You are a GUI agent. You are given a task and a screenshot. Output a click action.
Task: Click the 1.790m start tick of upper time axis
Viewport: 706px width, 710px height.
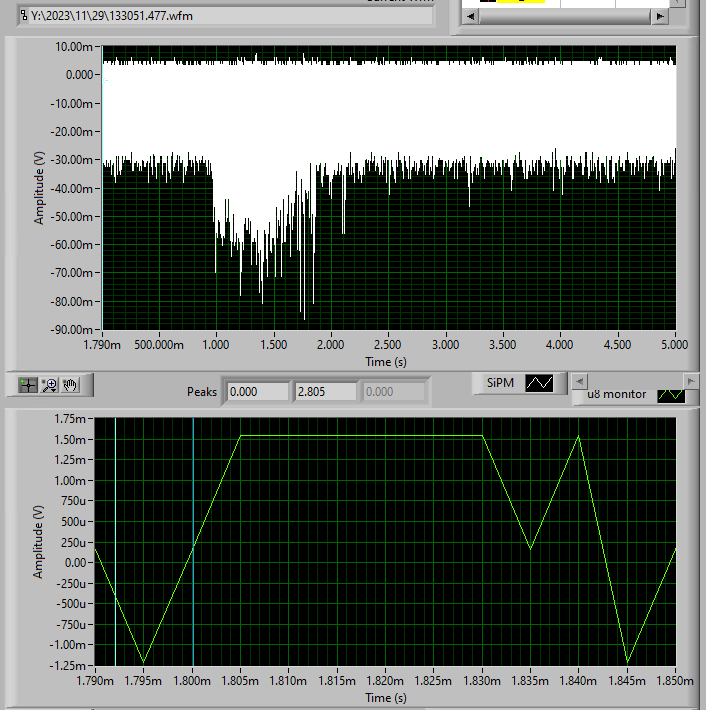coord(102,345)
